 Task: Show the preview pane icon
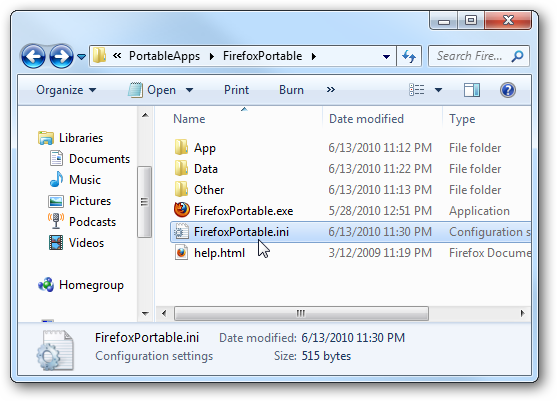click(472, 90)
